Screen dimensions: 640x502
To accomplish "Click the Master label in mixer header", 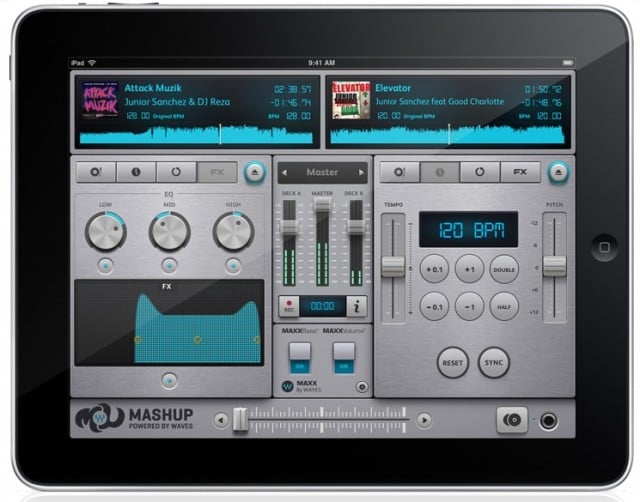I will click(x=322, y=172).
